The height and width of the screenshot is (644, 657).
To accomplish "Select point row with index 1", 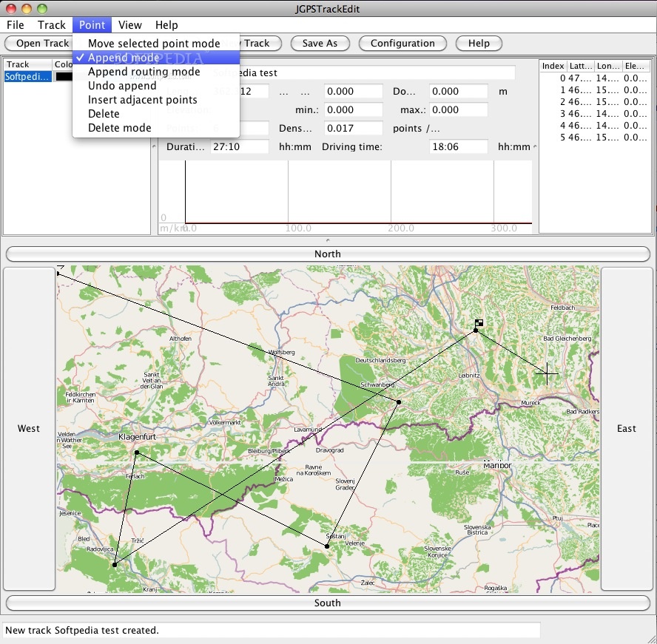I will tap(595, 90).
